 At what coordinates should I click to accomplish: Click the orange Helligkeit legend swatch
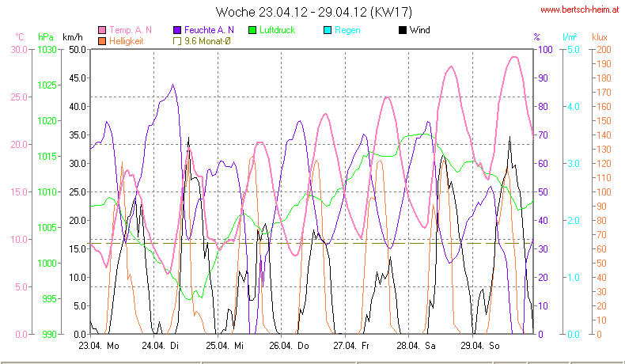pos(102,41)
